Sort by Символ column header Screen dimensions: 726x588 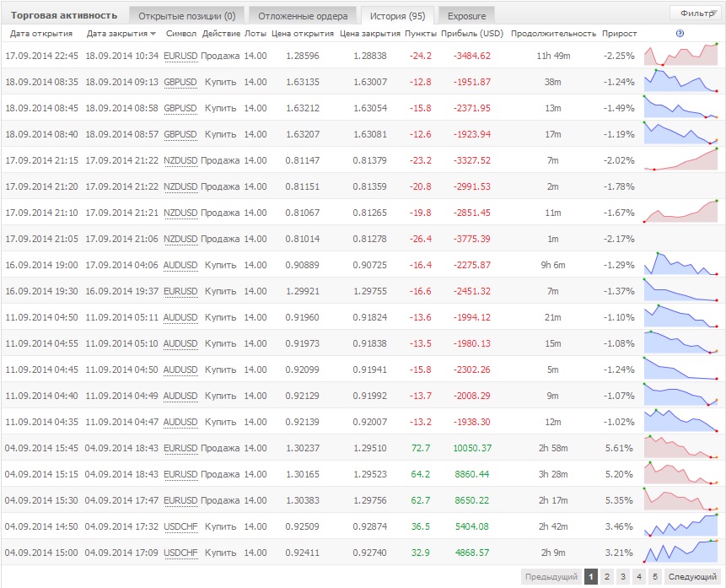[x=181, y=34]
